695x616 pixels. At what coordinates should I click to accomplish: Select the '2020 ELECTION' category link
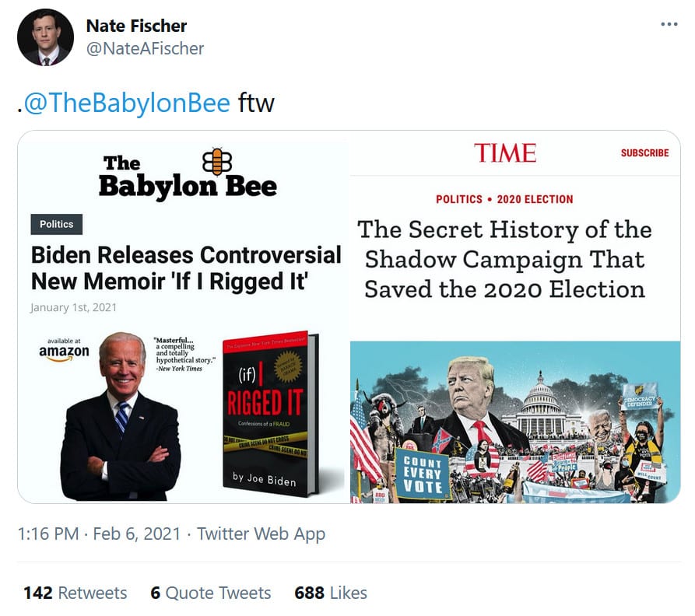click(535, 199)
